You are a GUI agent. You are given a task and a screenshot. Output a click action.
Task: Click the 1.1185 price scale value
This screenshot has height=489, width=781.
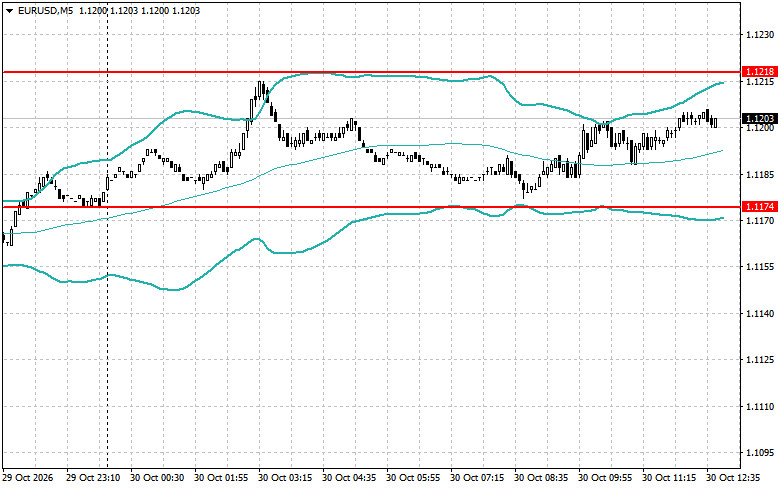coord(760,174)
